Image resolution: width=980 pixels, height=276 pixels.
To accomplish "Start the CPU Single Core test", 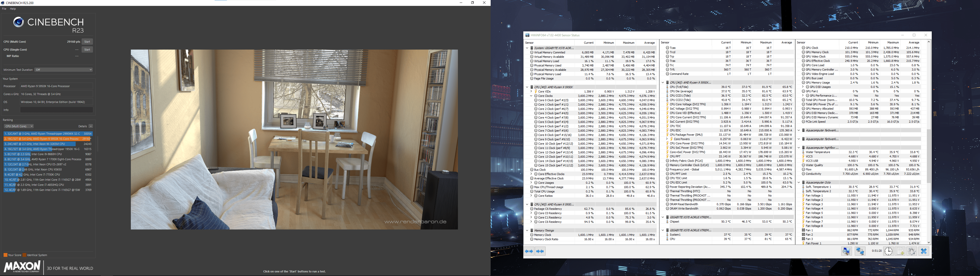I will click(x=87, y=50).
